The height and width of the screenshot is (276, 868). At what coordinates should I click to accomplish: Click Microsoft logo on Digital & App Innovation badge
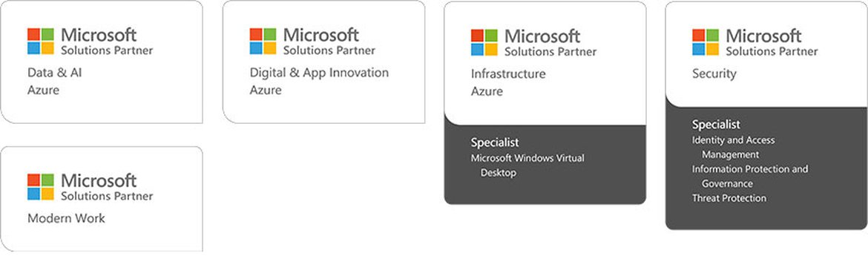coord(263,41)
